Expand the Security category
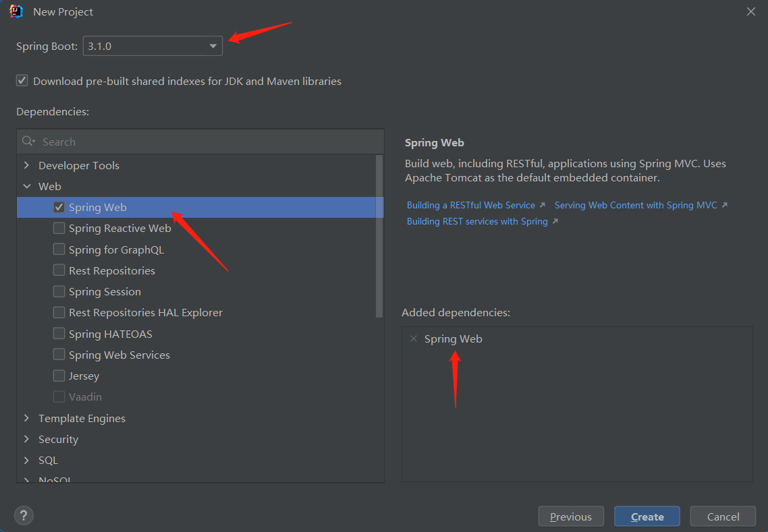 point(27,439)
